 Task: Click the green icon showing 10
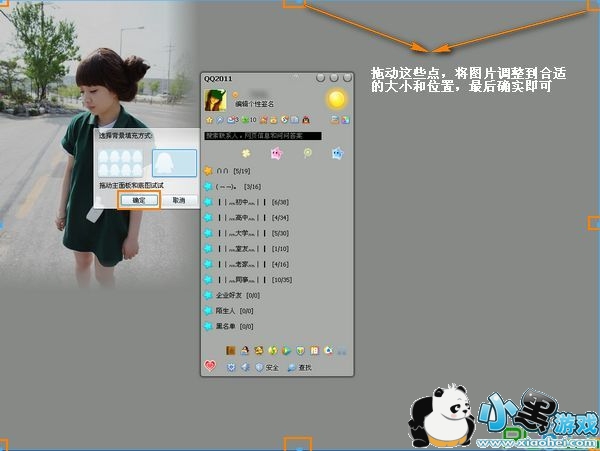(x=249, y=120)
